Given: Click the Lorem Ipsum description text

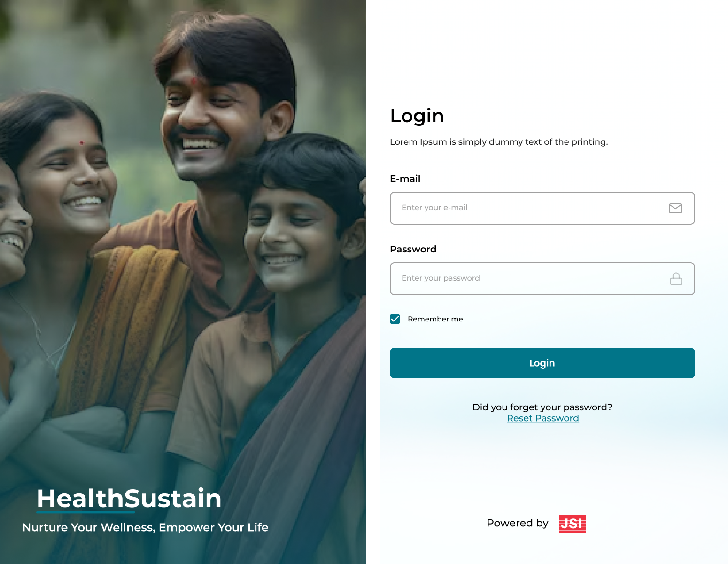Looking at the screenshot, I should (499, 142).
